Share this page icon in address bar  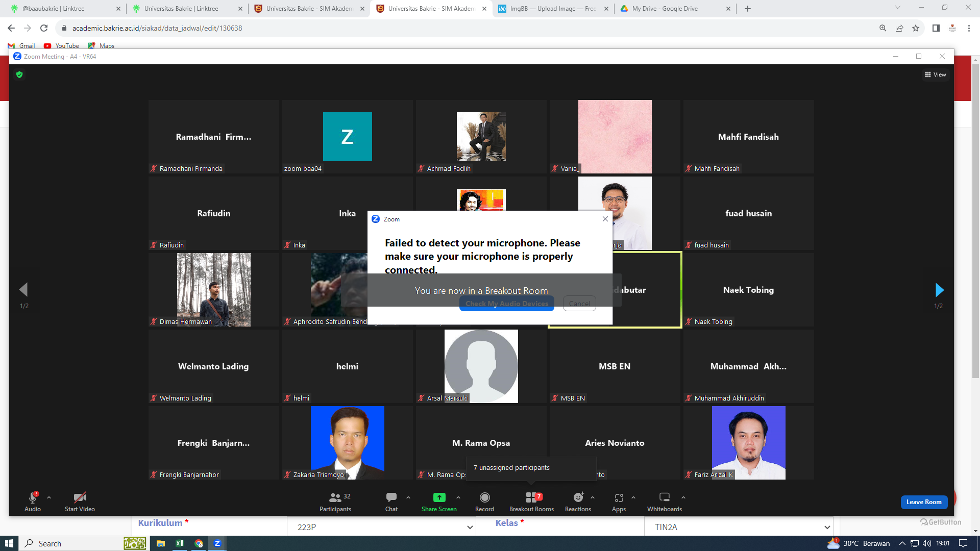tap(899, 28)
